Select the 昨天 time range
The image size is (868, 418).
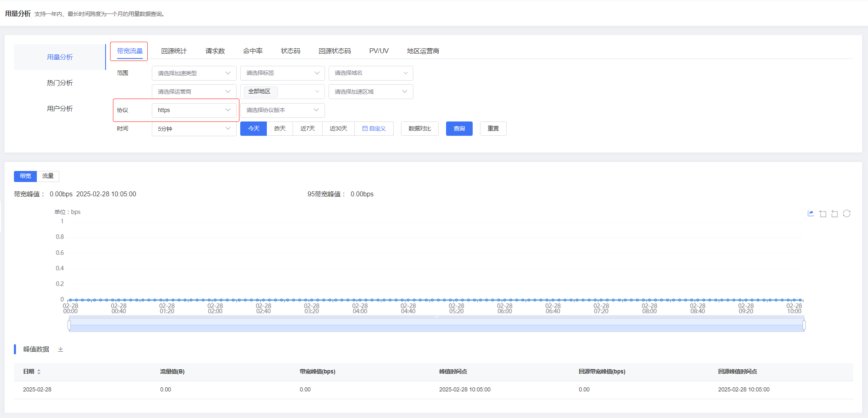tap(280, 128)
